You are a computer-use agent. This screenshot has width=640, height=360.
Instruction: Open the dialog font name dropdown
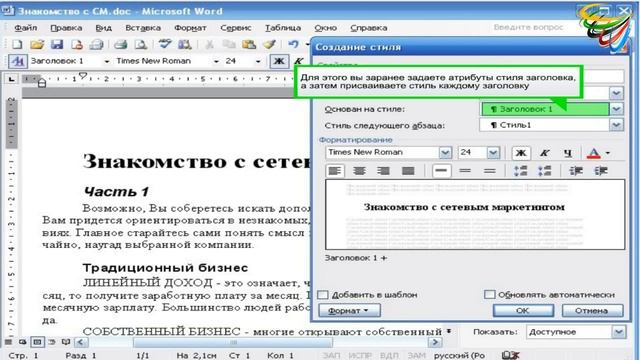point(445,153)
